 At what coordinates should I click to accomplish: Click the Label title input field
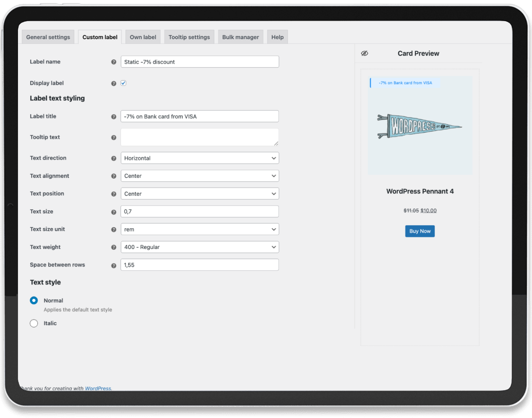tap(200, 116)
